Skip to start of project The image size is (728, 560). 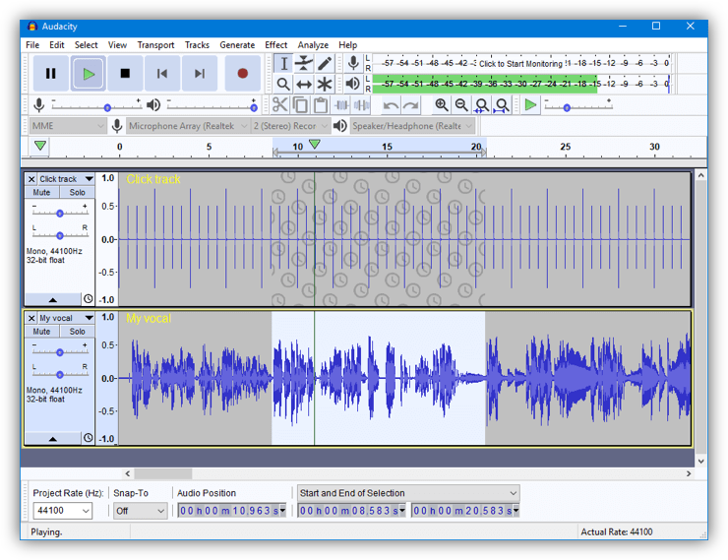162,74
